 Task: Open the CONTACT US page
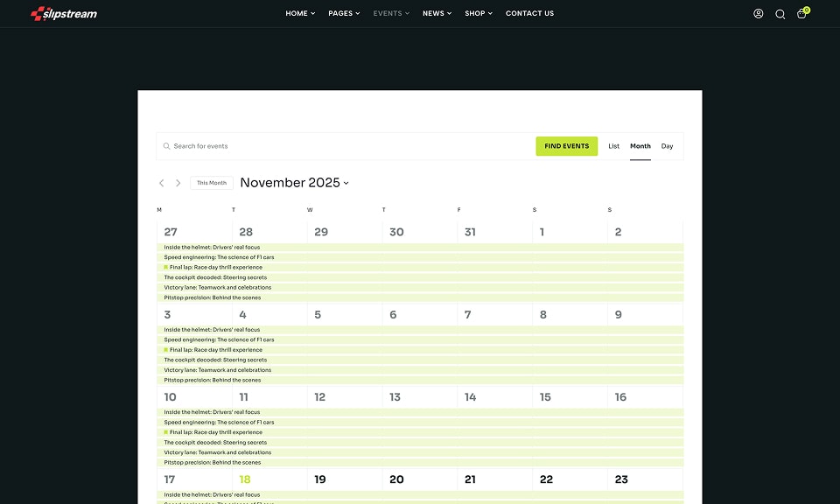(x=530, y=13)
